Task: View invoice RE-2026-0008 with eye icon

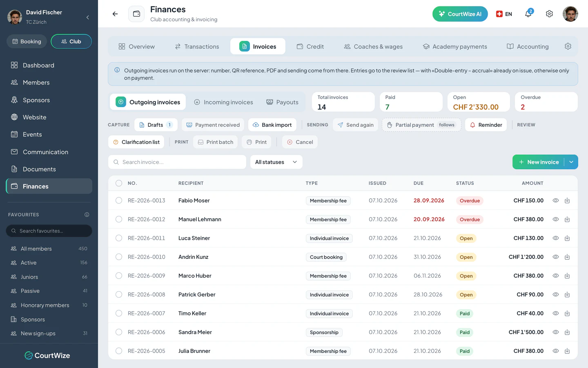Action: [x=556, y=294]
